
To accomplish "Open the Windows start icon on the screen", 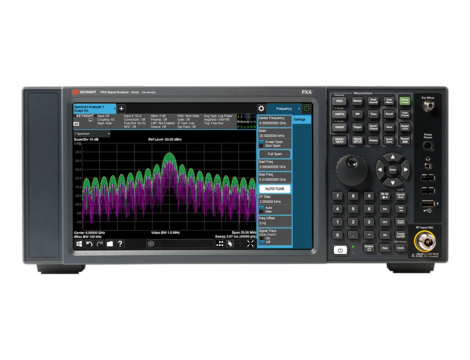I will pyautogui.click(x=79, y=244).
